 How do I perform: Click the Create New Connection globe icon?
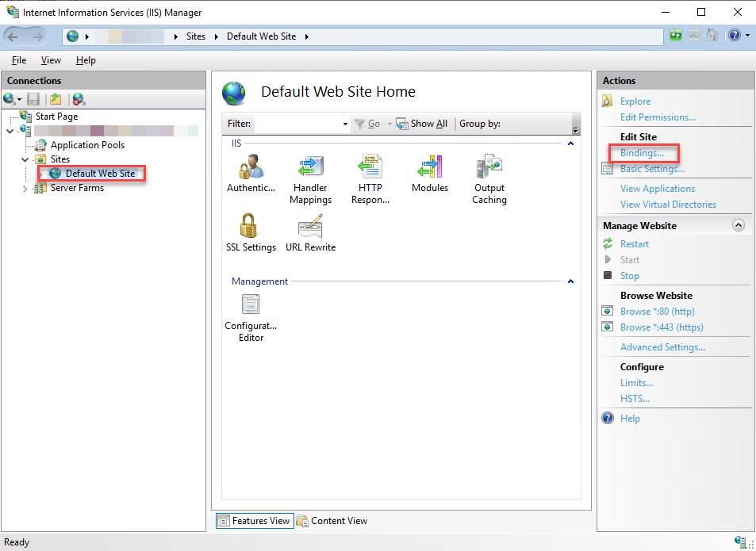click(9, 99)
